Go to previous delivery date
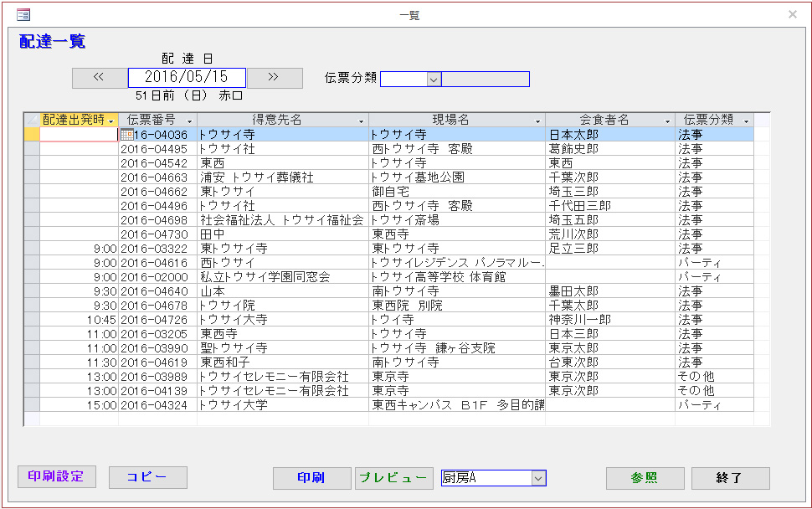This screenshot has height=509, width=812. click(x=99, y=78)
